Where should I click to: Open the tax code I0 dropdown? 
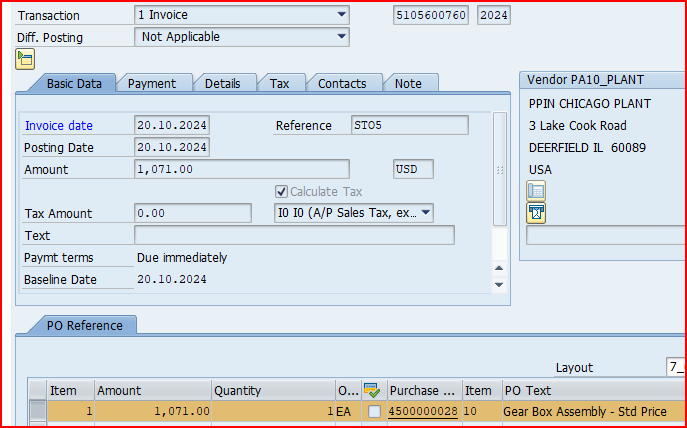[x=425, y=213]
